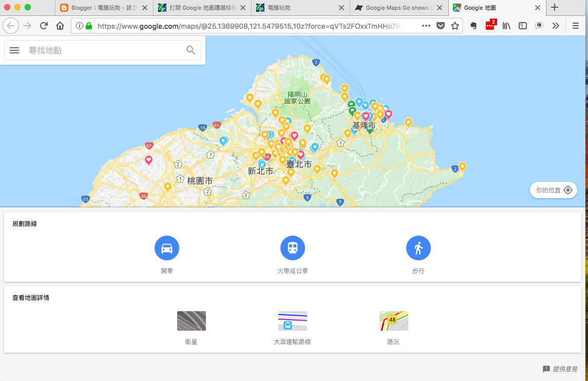Open the Firefox application menu
This screenshot has width=588, height=381.
[576, 26]
